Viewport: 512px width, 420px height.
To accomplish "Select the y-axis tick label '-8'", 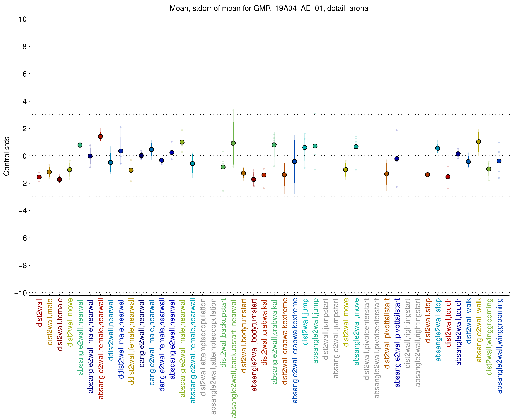I will click(x=23, y=266).
